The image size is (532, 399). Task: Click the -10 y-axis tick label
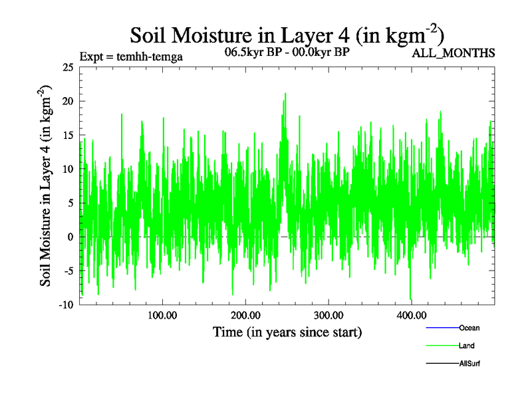tap(66, 305)
